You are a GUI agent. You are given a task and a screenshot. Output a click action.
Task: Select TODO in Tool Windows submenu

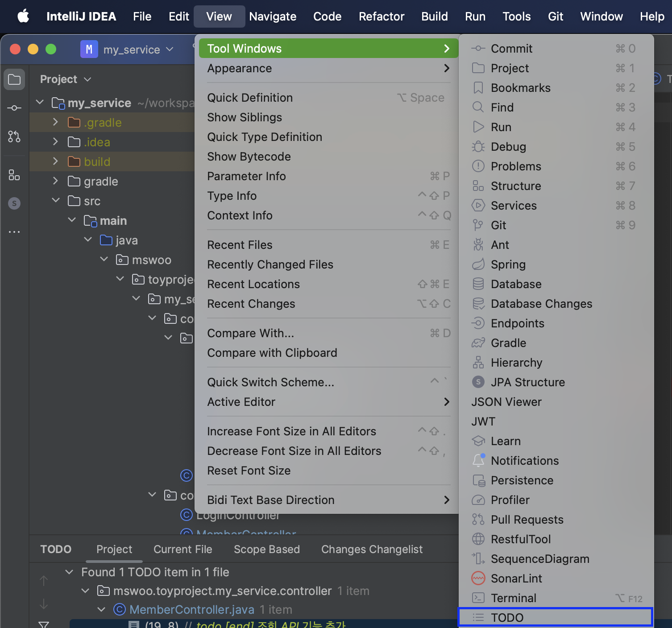[556, 618]
